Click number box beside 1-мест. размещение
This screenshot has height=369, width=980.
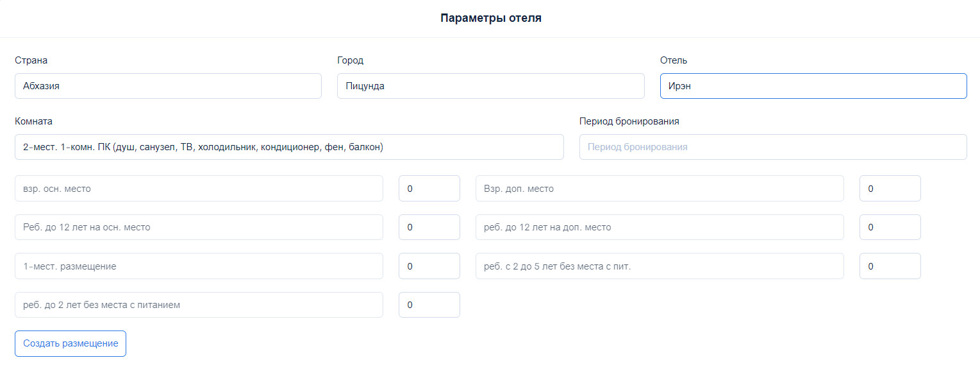tap(429, 266)
